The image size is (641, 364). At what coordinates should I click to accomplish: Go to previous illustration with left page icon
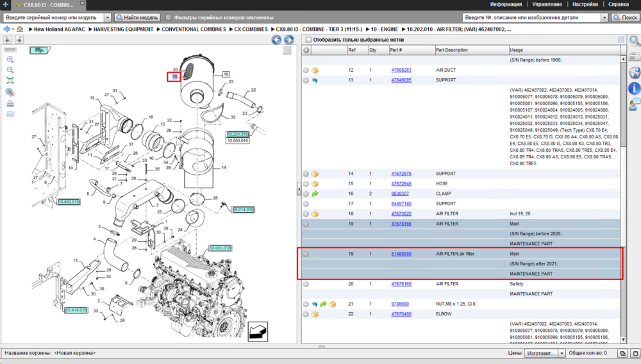[x=8, y=39]
